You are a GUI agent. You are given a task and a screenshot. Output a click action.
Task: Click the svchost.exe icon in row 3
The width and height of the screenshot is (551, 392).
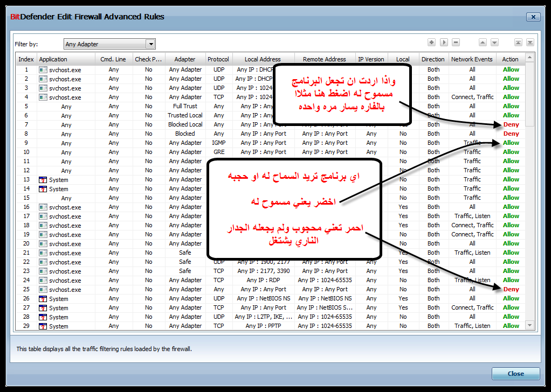click(43, 88)
